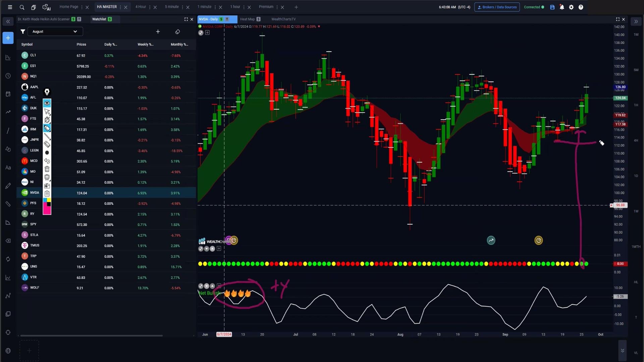Open the Heat Map chart tab

[247, 19]
